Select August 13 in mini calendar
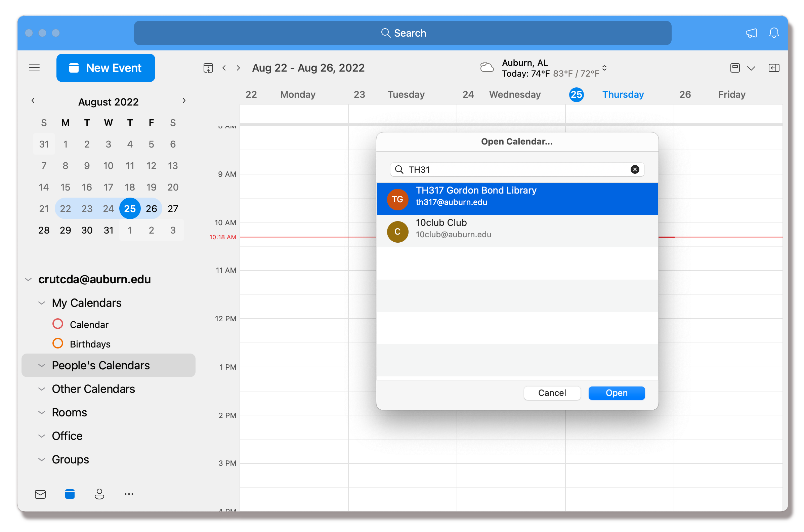Screen dimensions: 804x532 173,166
